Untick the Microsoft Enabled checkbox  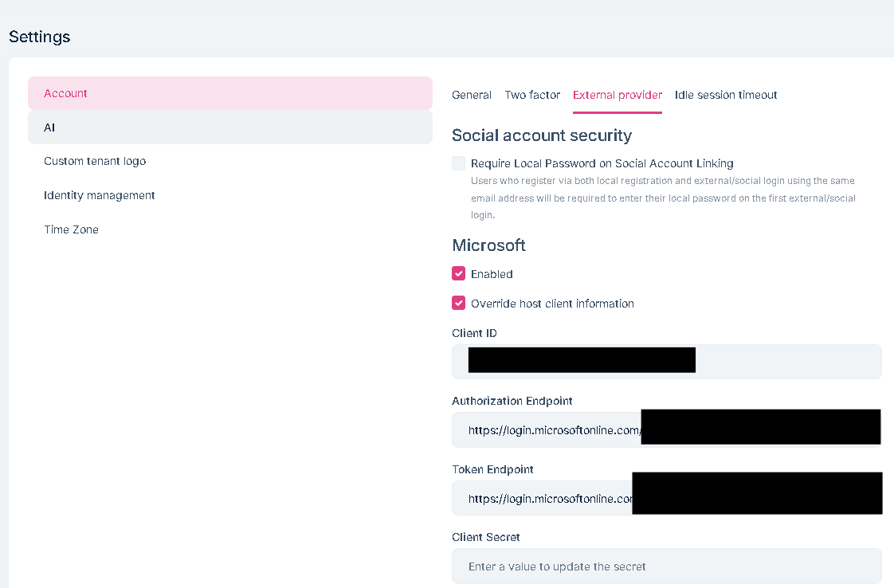point(459,274)
